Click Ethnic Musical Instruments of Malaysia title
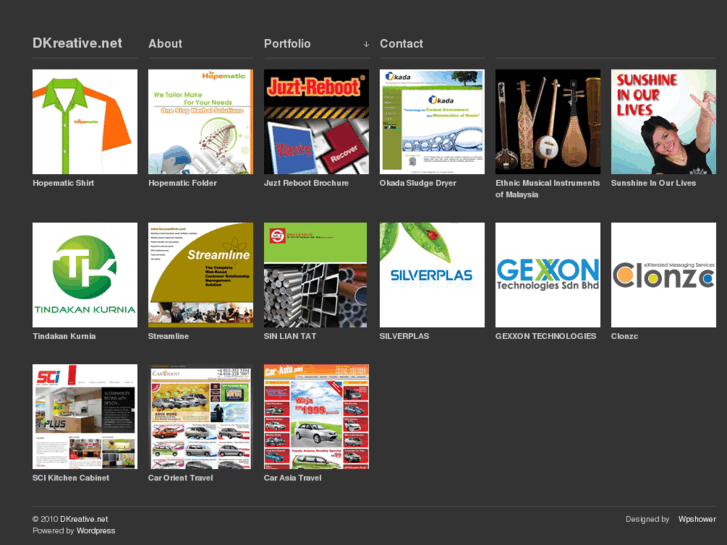The height and width of the screenshot is (545, 727). pyautogui.click(x=547, y=189)
